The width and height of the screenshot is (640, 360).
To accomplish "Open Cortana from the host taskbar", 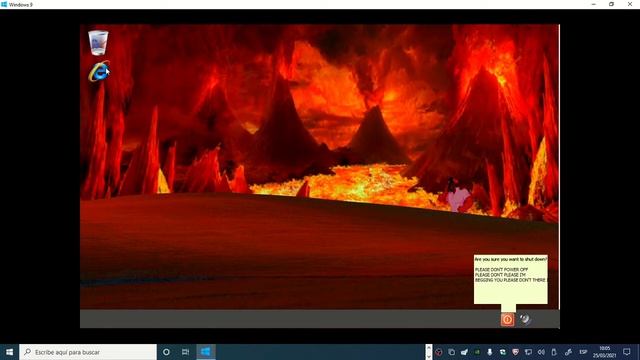I will click(166, 352).
